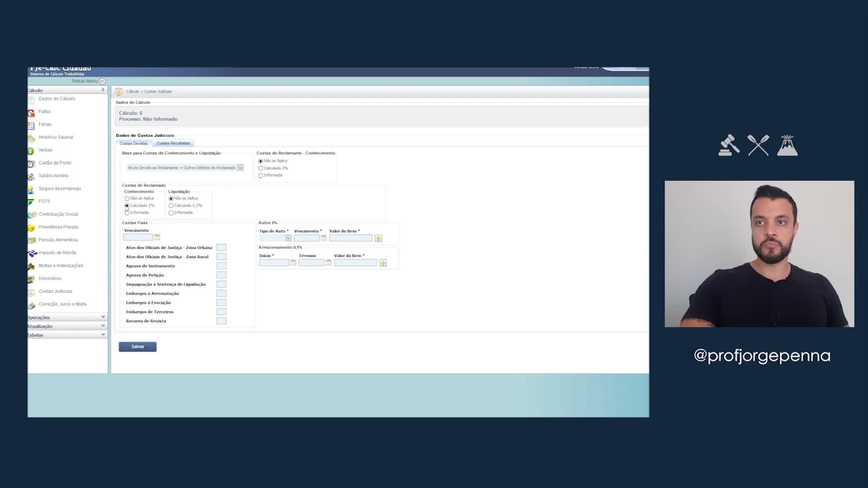Add Armazenamento entry with plus icon
Screen dimensions: 868x488
pyautogui.click(x=383, y=263)
